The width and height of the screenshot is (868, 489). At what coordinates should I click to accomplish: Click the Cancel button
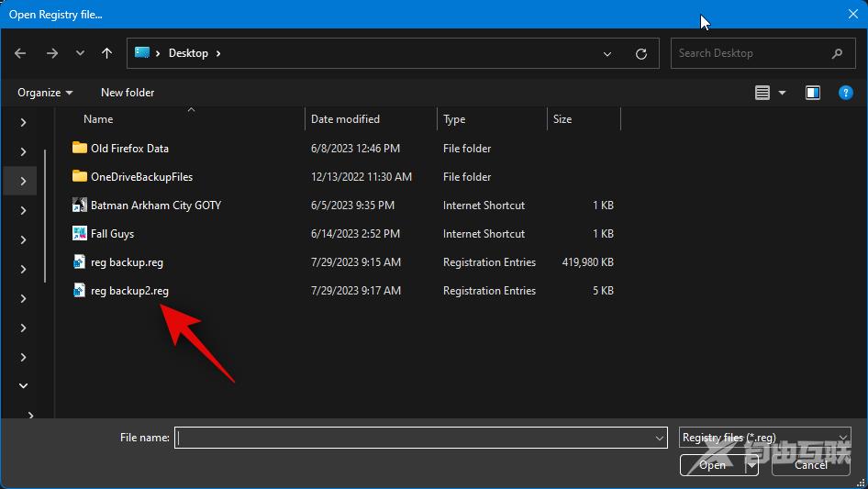click(811, 465)
